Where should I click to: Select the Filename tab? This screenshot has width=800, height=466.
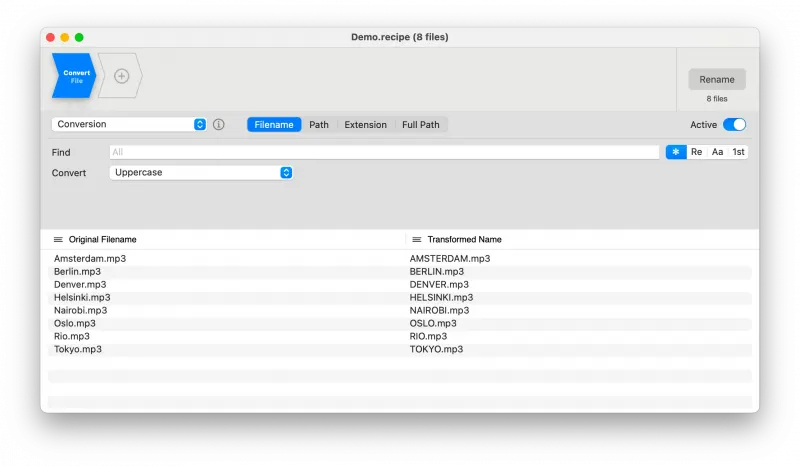(274, 125)
